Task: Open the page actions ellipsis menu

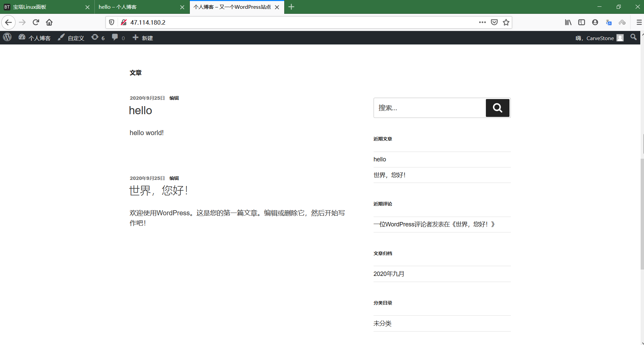Action: (x=482, y=22)
